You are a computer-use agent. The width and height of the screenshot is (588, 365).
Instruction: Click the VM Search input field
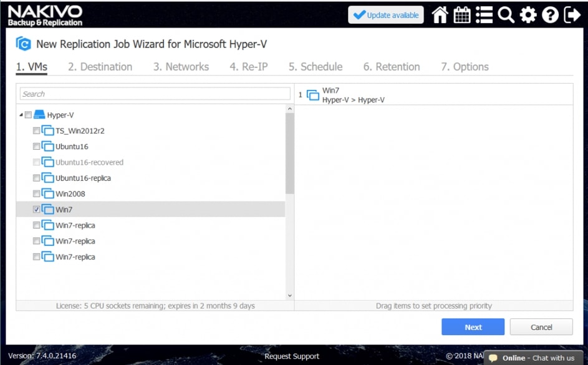(x=155, y=94)
